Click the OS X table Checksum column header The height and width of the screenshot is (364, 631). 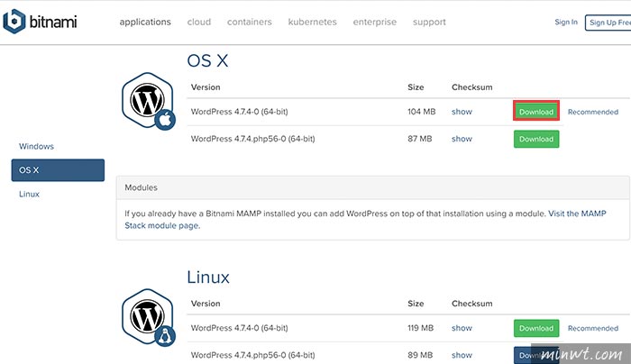pyautogui.click(x=471, y=87)
